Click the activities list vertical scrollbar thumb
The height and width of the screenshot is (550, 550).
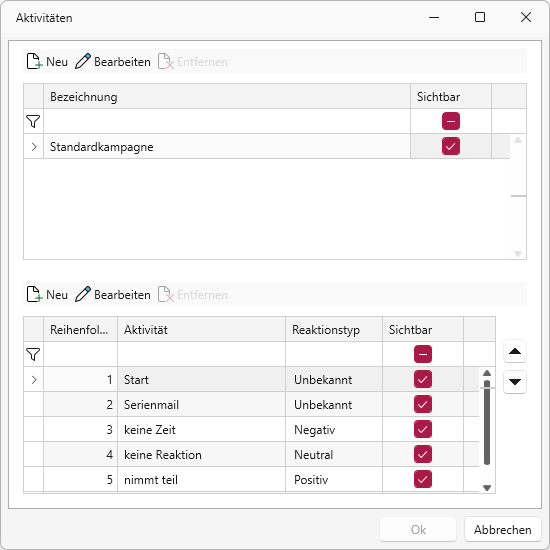487,422
